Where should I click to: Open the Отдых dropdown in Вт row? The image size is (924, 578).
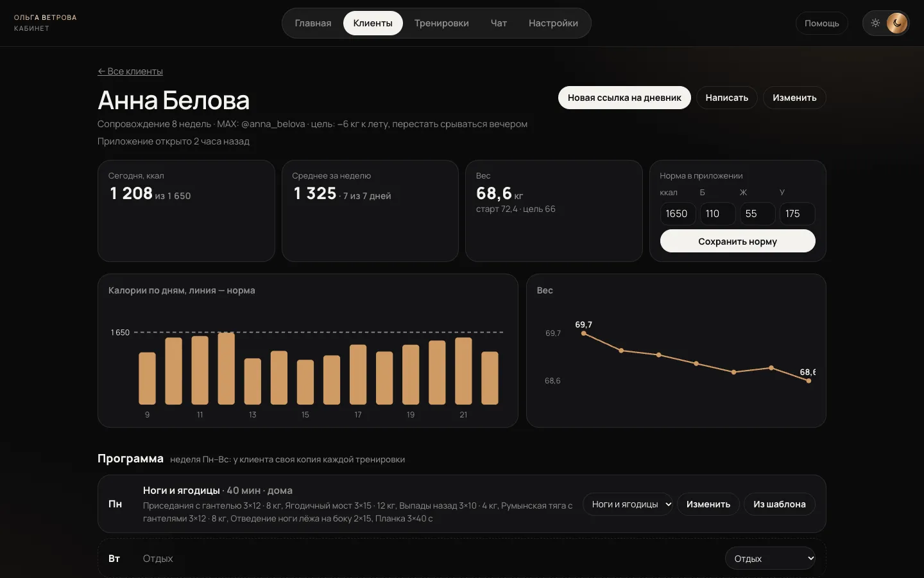tap(770, 559)
